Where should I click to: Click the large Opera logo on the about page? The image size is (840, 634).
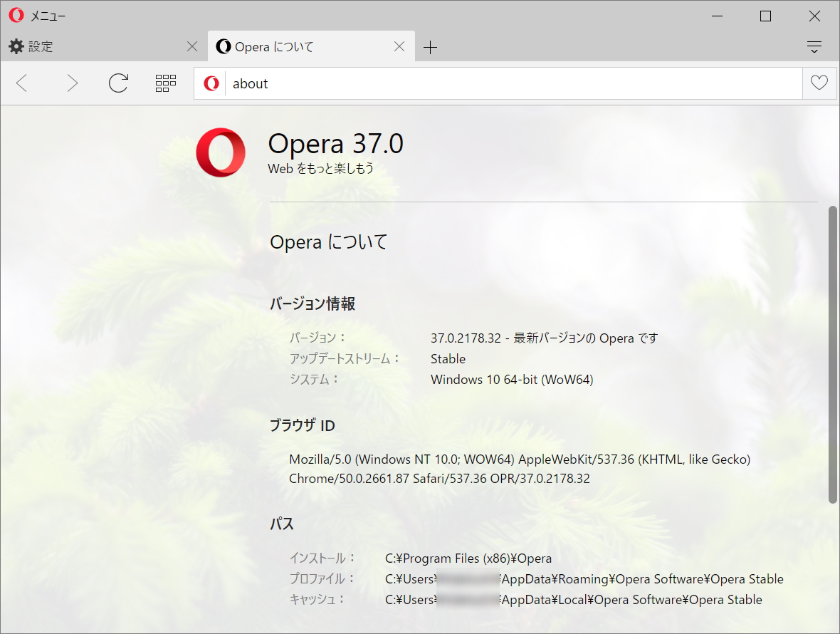(221, 152)
